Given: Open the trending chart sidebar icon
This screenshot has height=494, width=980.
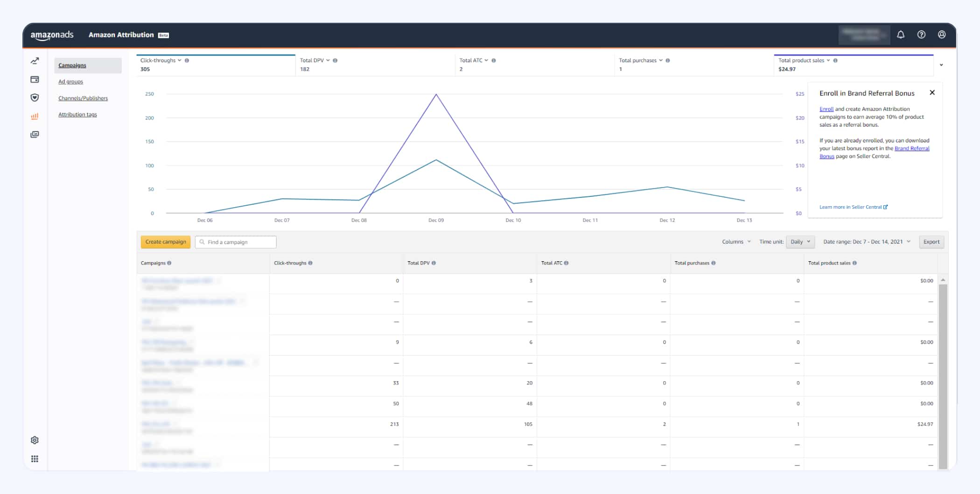Looking at the screenshot, I should [35, 61].
